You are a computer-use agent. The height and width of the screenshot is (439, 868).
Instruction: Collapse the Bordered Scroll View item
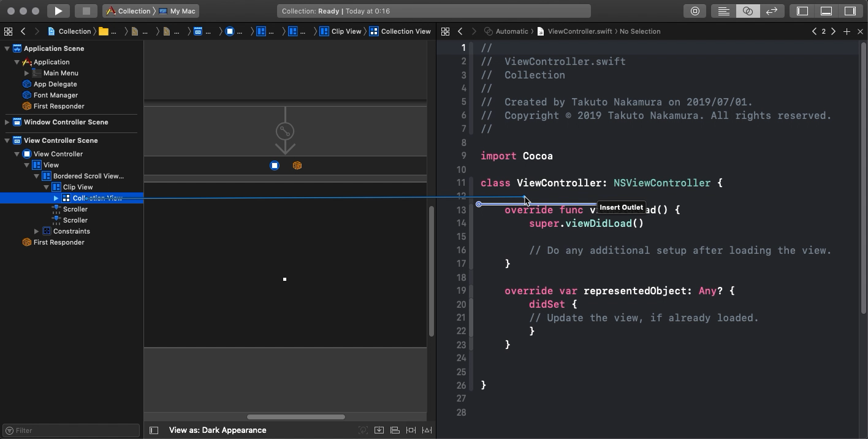pos(37,176)
